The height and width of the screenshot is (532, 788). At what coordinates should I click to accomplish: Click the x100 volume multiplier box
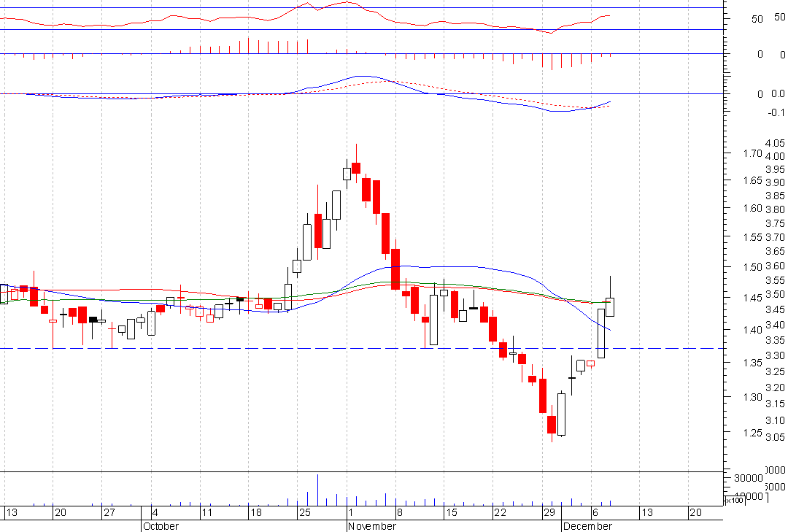[x=735, y=501]
